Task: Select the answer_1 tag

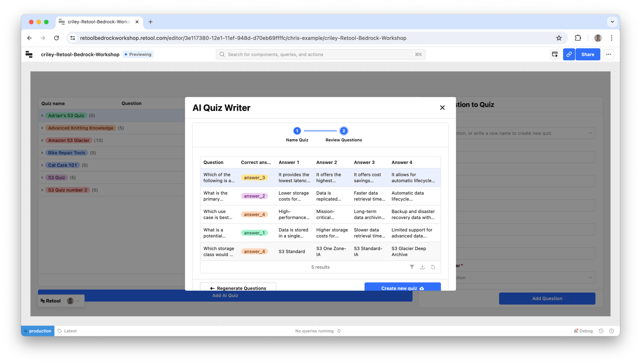Action: (254, 233)
